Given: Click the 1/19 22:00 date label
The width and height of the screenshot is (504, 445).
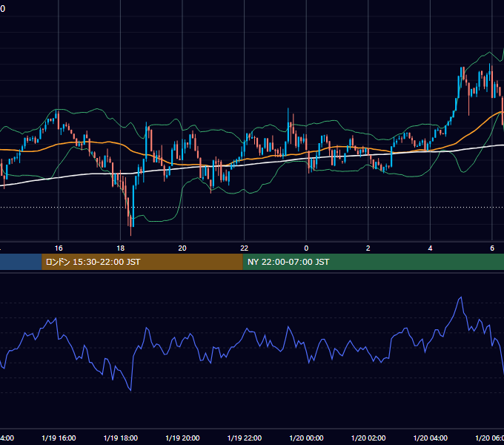Looking at the screenshot, I should 245,438.
